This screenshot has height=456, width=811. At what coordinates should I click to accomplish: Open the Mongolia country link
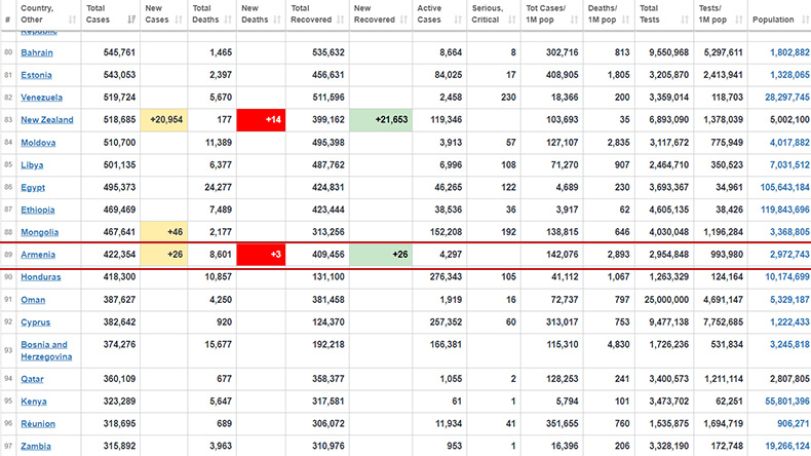pyautogui.click(x=40, y=232)
